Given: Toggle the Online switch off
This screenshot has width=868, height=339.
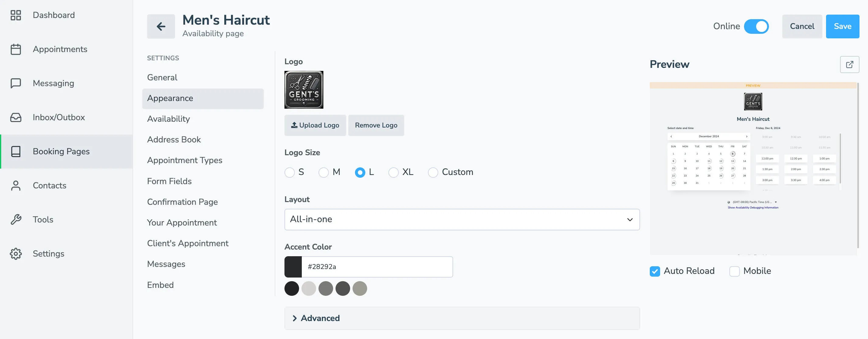Looking at the screenshot, I should [x=756, y=26].
